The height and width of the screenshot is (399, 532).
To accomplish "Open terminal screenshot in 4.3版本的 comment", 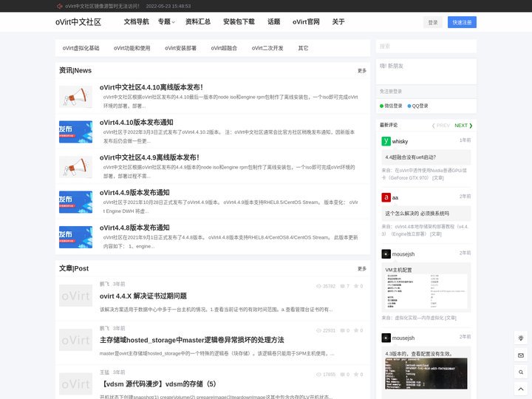I will point(426,374).
